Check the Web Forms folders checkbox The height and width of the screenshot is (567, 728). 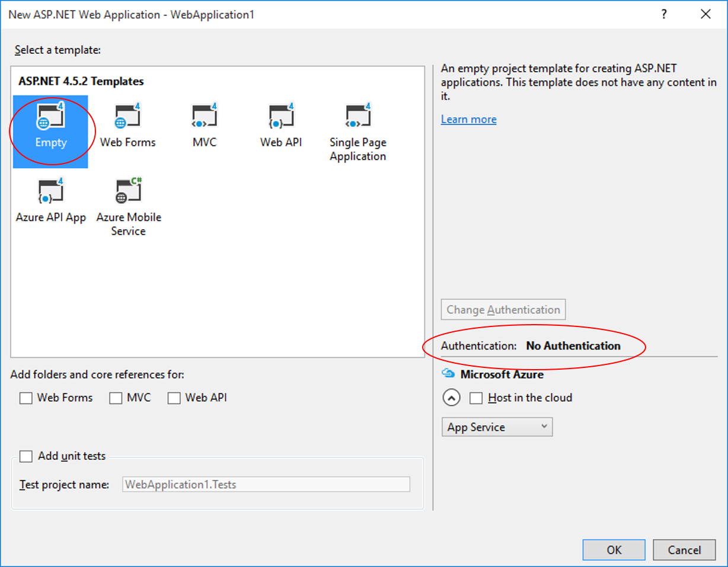click(25, 398)
